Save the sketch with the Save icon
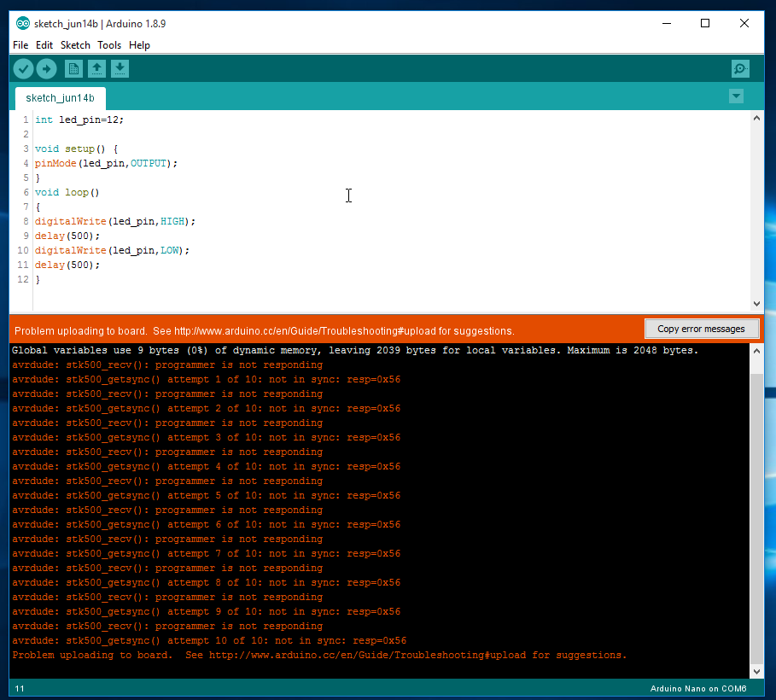This screenshot has width=776, height=700. [120, 69]
